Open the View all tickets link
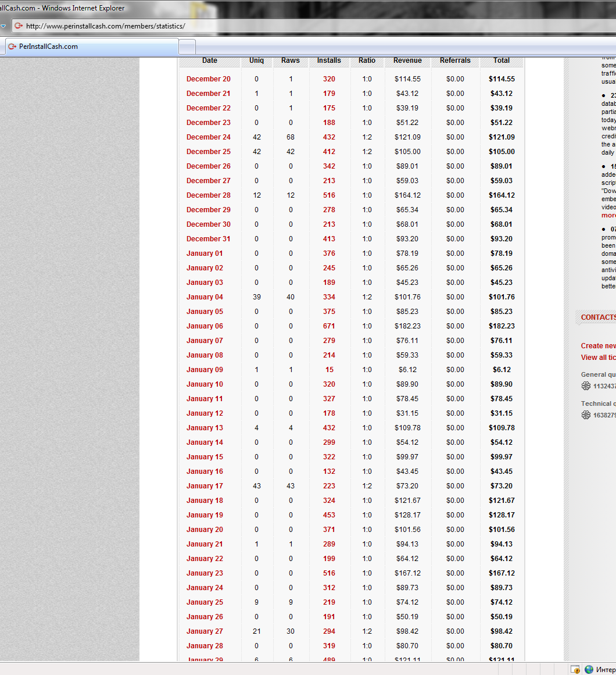 pos(599,358)
